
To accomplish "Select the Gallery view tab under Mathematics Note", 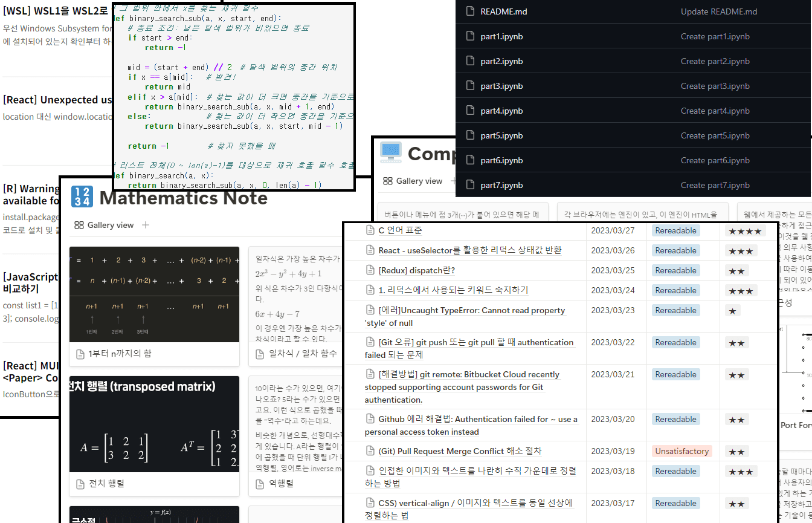I will click(104, 225).
